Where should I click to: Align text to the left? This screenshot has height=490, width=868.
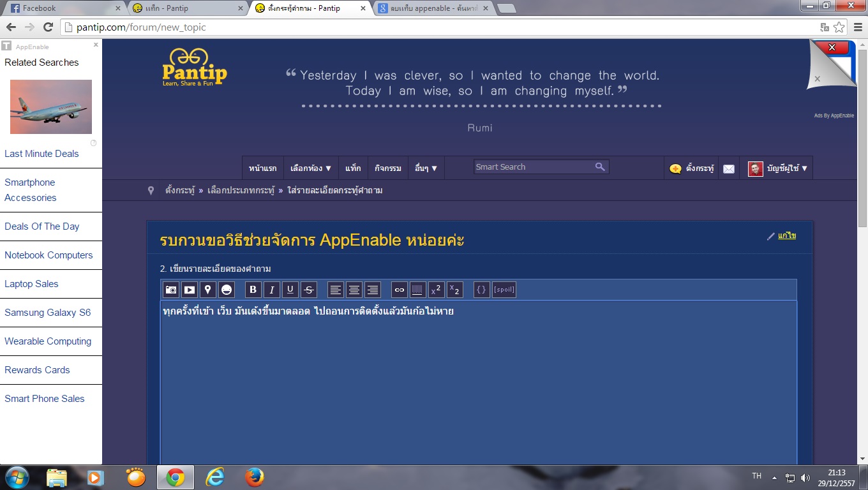(336, 290)
